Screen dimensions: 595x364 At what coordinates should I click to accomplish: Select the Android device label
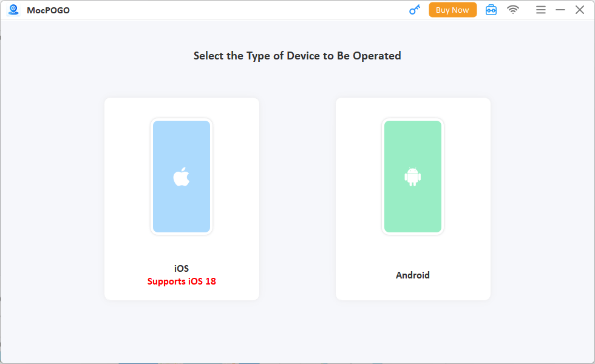[x=413, y=275]
